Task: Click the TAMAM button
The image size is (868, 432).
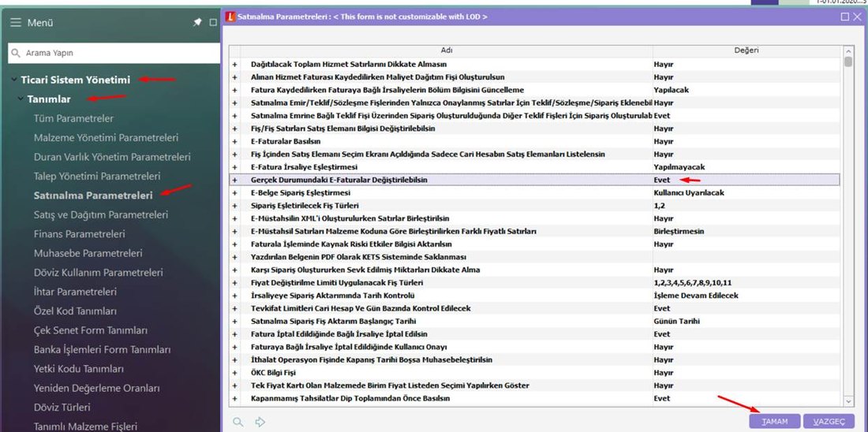Action: [775, 421]
